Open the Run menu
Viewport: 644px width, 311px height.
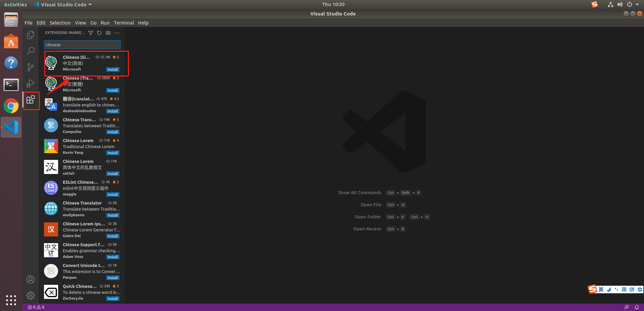point(105,23)
